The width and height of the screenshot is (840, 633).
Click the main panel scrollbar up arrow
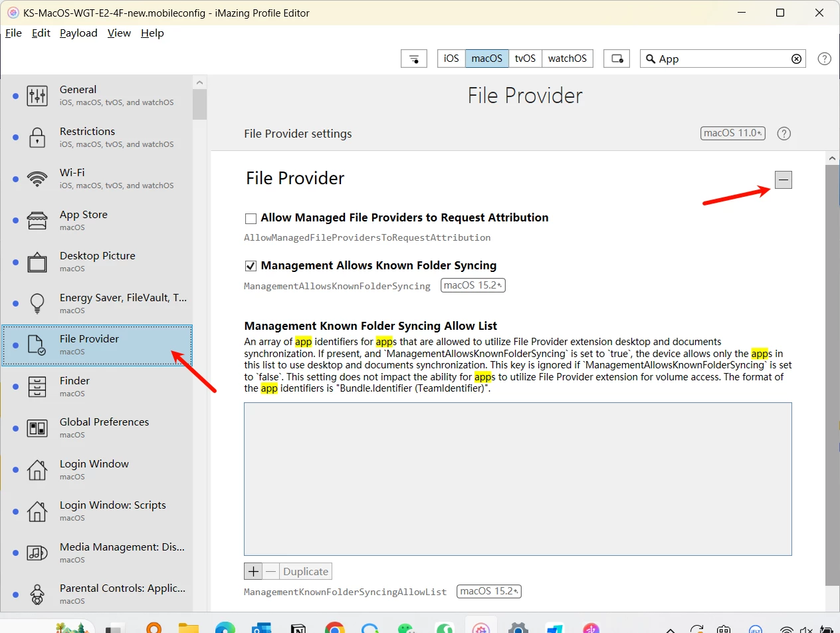pyautogui.click(x=831, y=158)
